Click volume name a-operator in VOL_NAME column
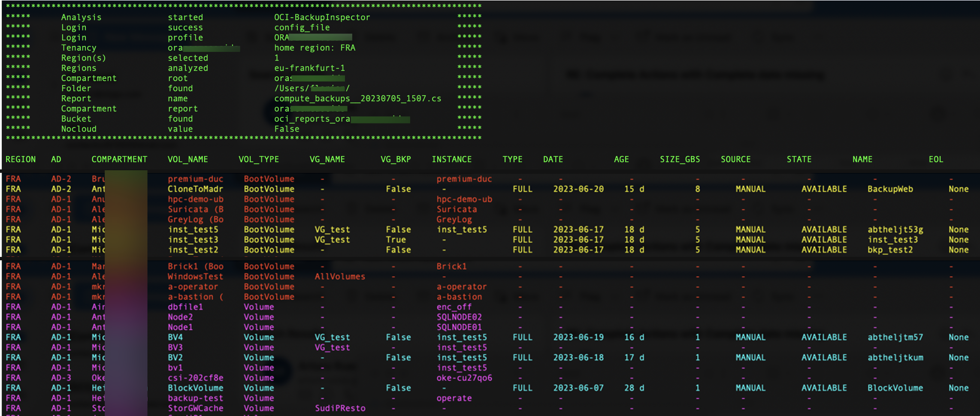This screenshot has height=416, width=980. [193, 286]
